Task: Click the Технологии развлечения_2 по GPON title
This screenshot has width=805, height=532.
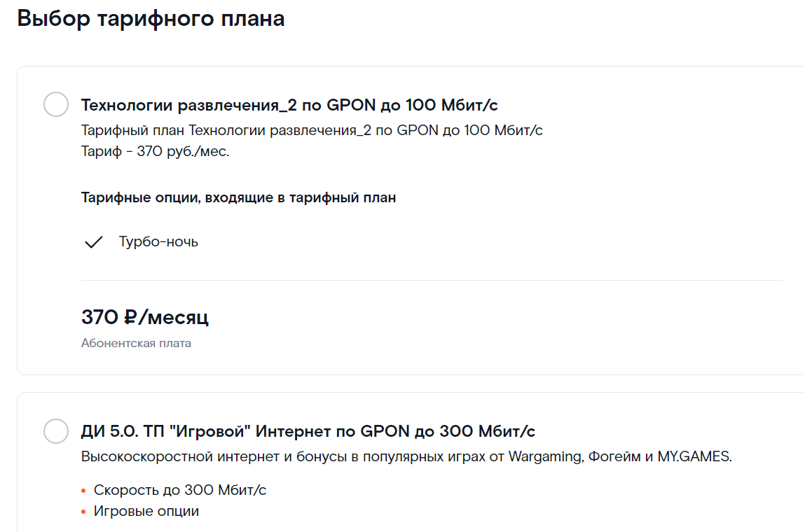Action: (289, 105)
